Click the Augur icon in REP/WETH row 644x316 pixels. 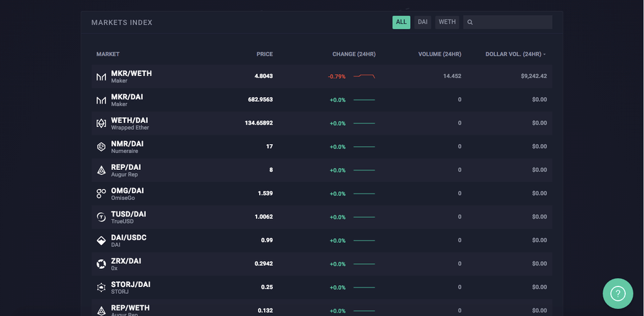101,311
